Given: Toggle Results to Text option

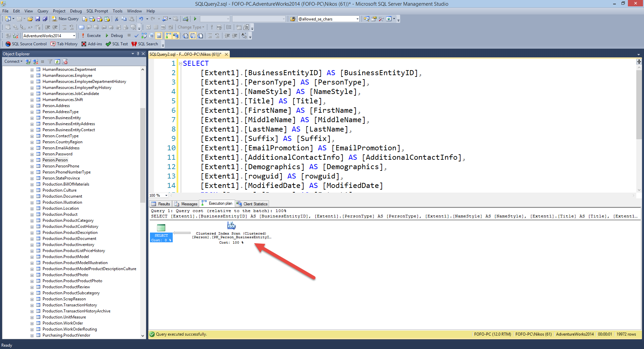Looking at the screenshot, I should pos(185,36).
